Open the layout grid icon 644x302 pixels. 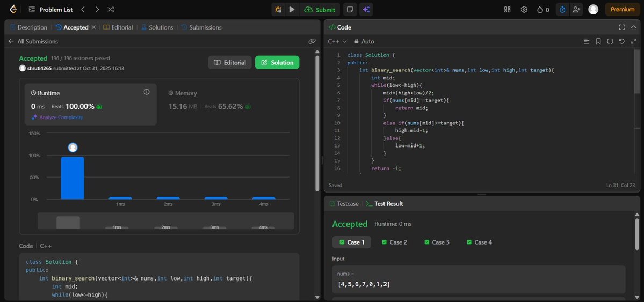pyautogui.click(x=507, y=10)
